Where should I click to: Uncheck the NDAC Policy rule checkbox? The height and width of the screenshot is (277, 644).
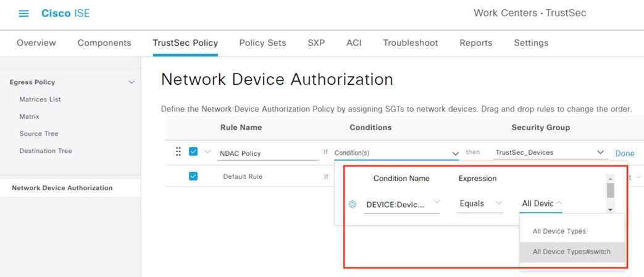(193, 151)
